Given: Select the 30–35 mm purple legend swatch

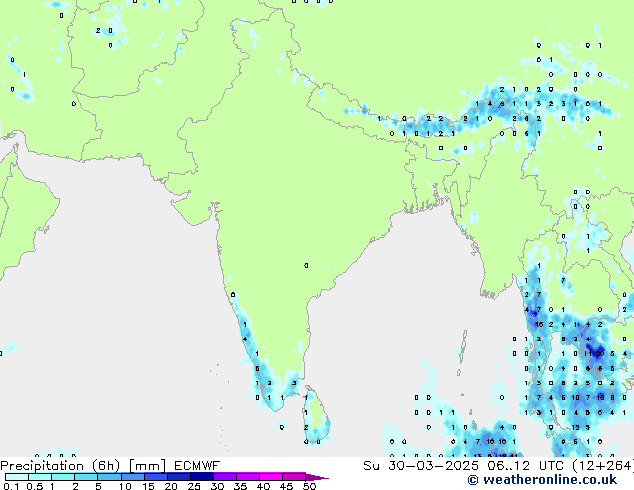Looking at the screenshot, I should coord(224,477).
